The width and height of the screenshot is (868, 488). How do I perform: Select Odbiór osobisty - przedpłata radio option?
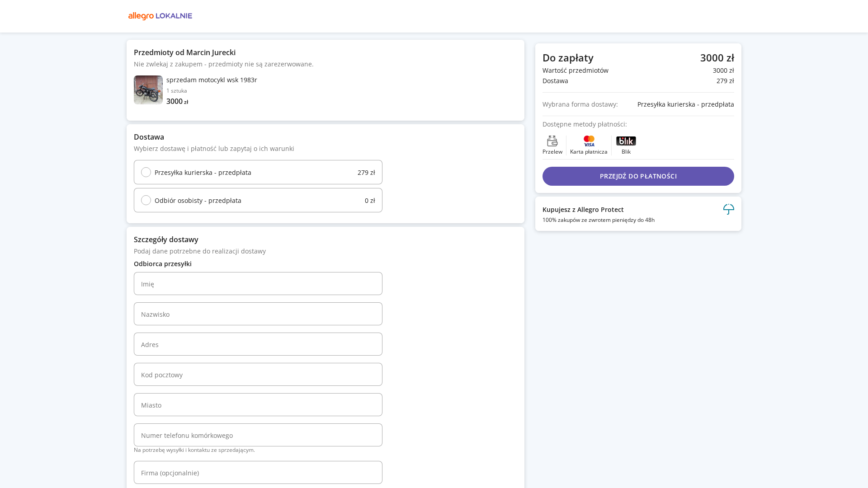click(146, 200)
